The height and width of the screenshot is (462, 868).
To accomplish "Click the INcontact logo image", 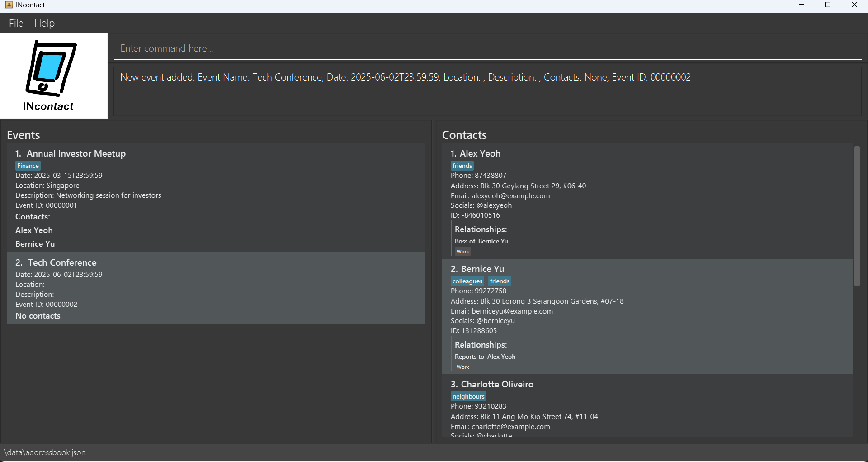I will click(51, 75).
